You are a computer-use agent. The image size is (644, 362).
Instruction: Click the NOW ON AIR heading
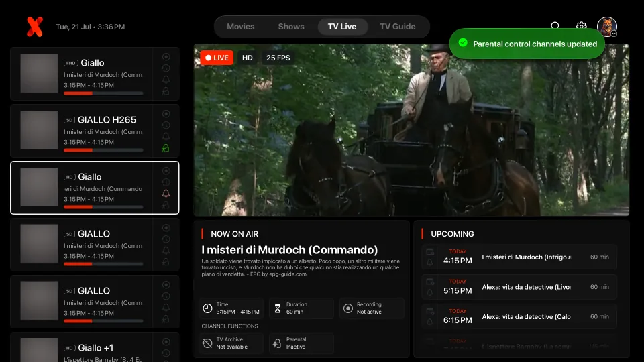coord(235,234)
